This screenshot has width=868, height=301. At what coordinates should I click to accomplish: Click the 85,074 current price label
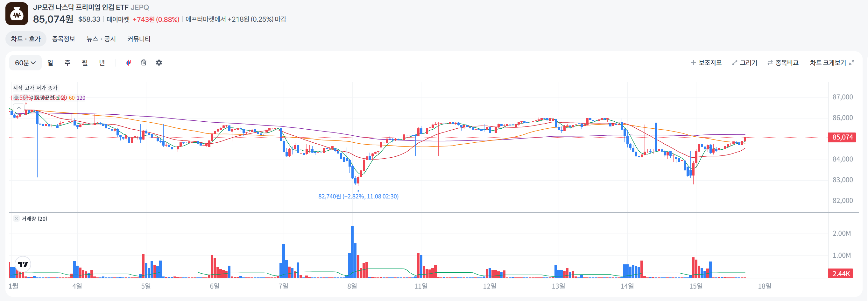point(842,137)
